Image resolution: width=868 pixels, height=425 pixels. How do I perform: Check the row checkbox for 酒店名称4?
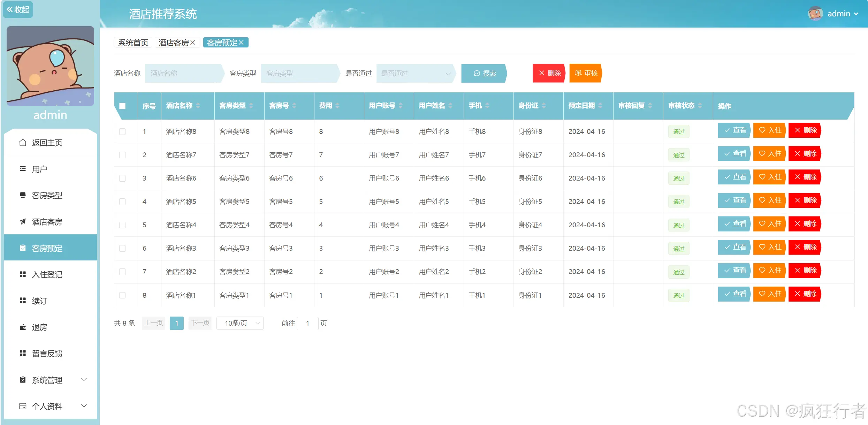coord(122,225)
